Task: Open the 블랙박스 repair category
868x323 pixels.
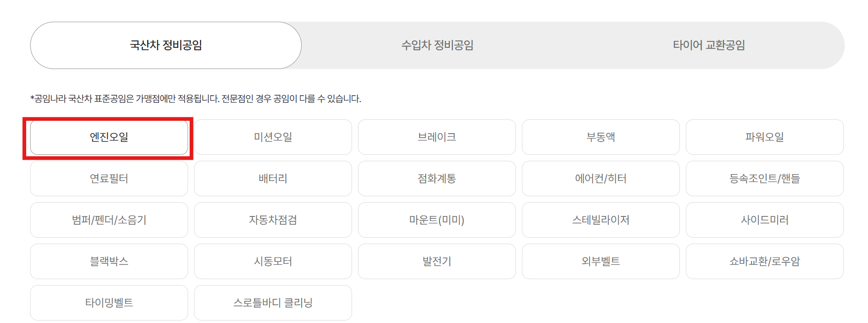Action: pos(109,261)
